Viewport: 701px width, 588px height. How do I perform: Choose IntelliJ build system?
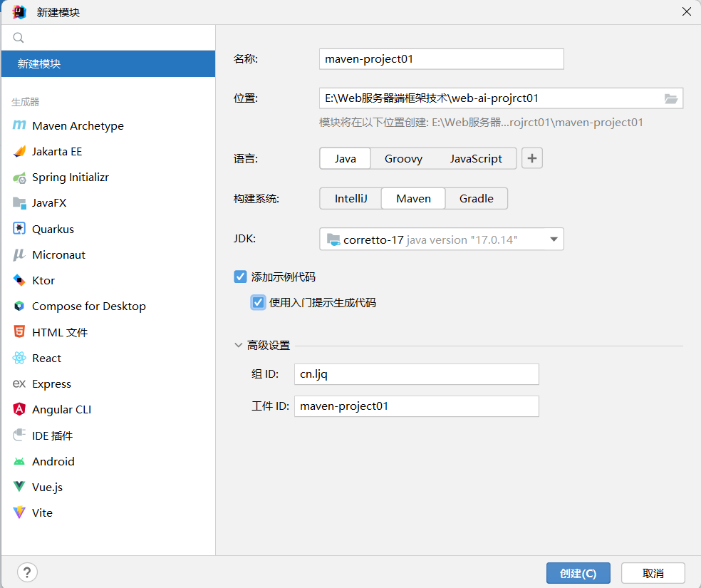coord(351,199)
